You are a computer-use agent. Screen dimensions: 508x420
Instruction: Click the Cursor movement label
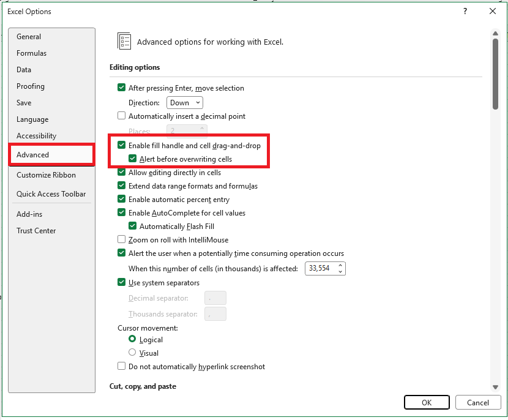pyautogui.click(x=148, y=328)
